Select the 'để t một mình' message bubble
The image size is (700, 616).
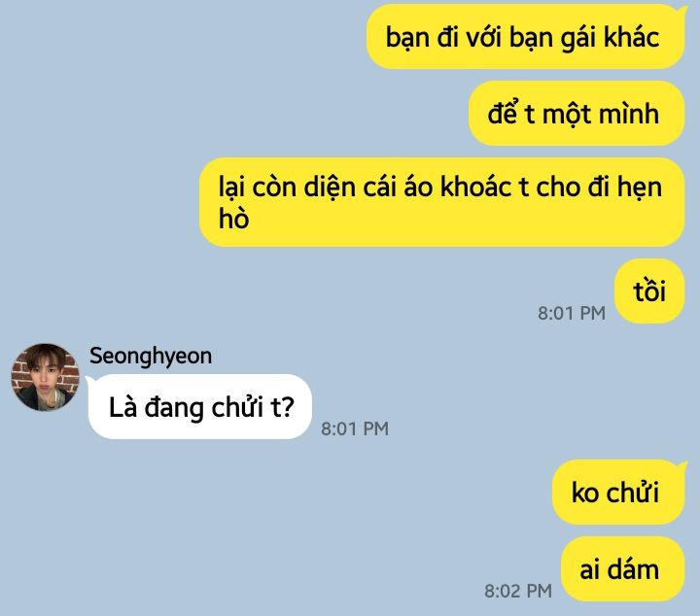[x=577, y=114]
